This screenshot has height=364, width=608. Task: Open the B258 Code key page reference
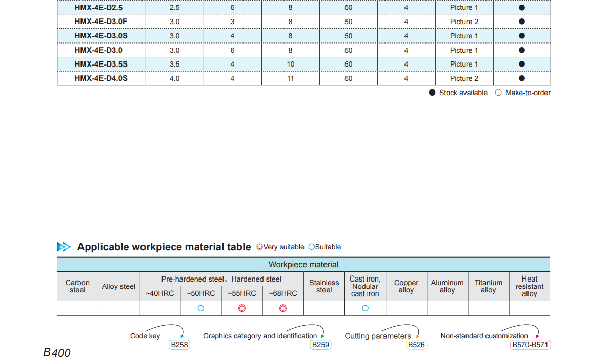pos(179,345)
